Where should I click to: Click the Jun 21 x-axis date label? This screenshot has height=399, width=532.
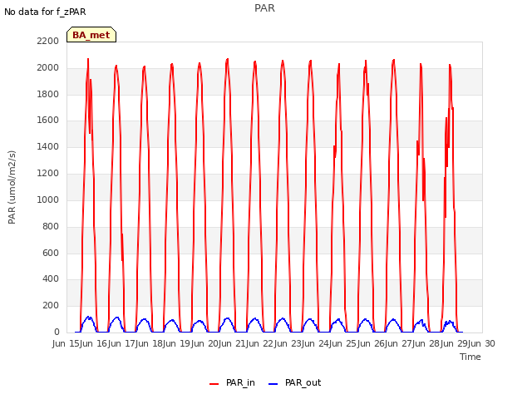[233, 343]
